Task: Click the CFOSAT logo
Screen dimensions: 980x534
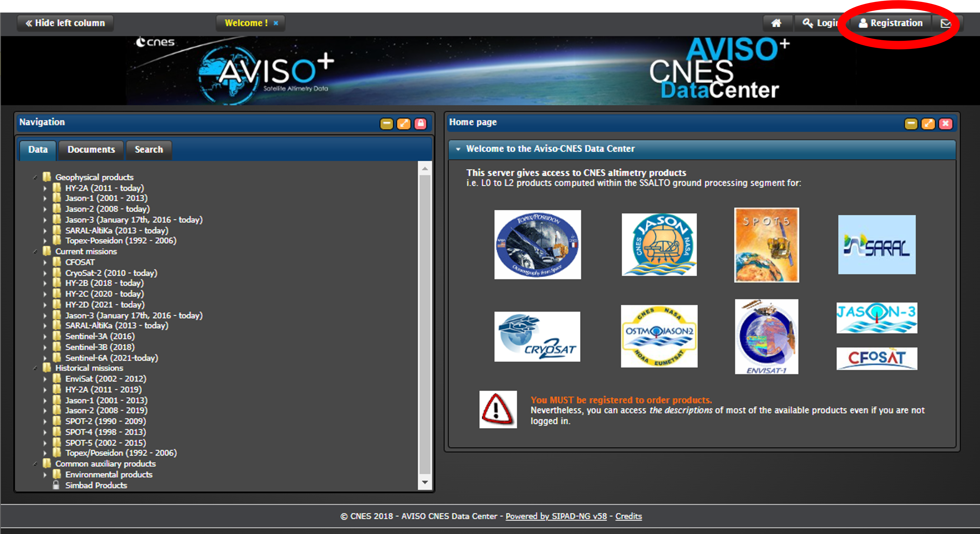Action: [877, 358]
